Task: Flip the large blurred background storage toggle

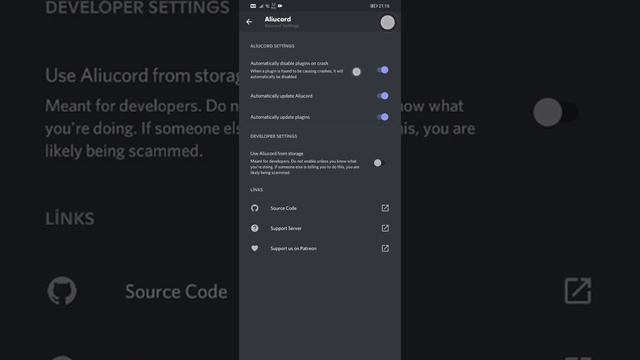Action: click(555, 112)
